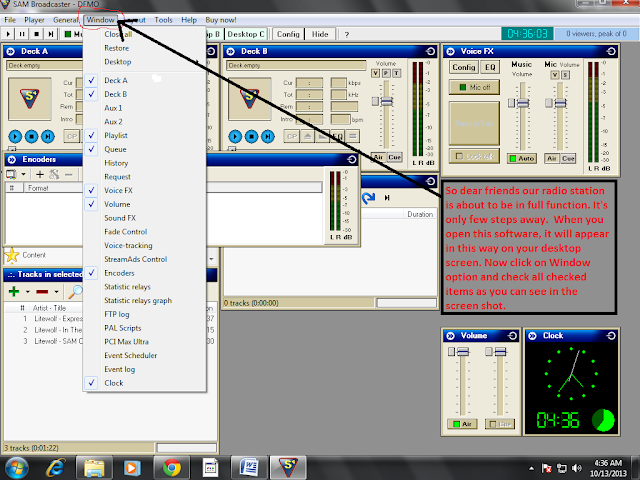This screenshot has width=640, height=480.
Task: Open Google Chrome from taskbar
Action: coord(172,468)
